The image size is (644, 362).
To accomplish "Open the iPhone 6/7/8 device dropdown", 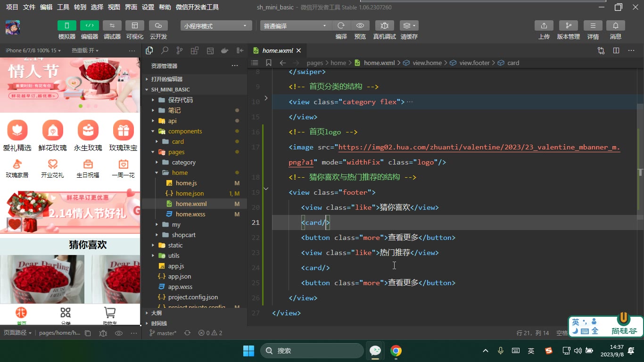I will (x=33, y=50).
